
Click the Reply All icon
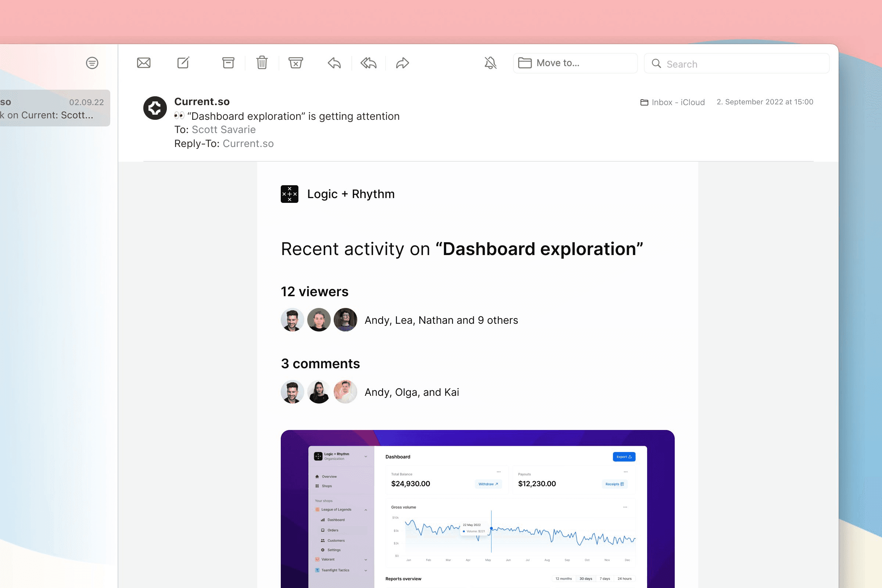tap(368, 63)
